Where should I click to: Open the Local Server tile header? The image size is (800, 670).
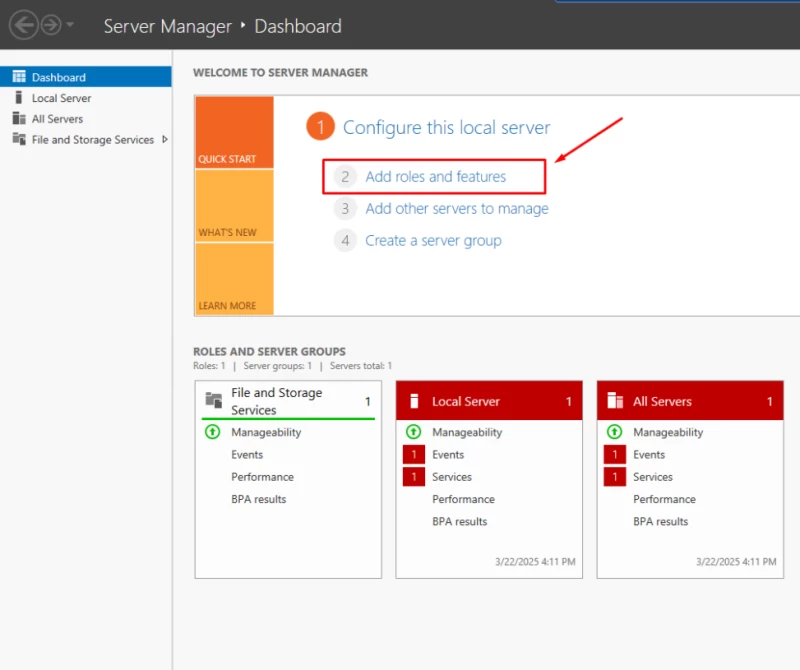coord(489,401)
